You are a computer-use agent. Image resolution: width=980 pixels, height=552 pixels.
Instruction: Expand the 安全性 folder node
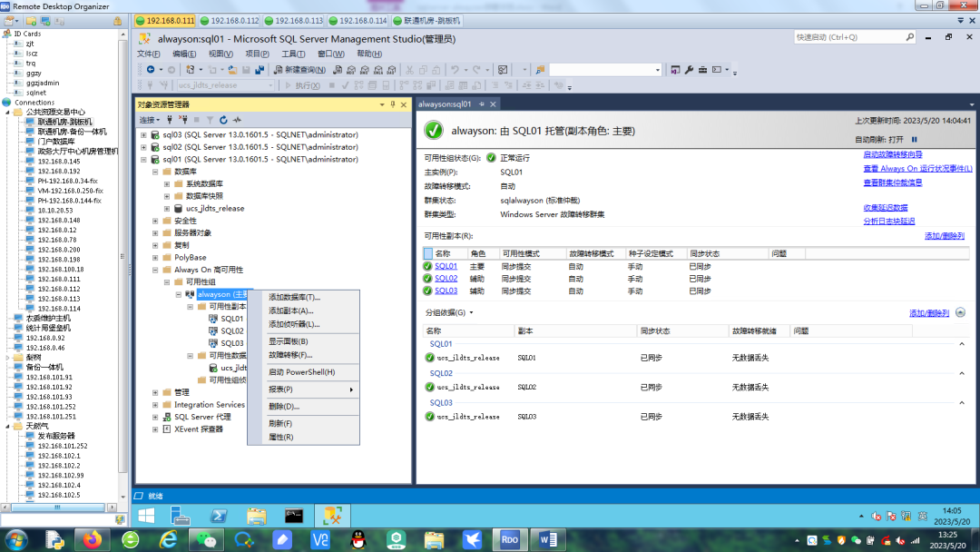[x=155, y=221]
